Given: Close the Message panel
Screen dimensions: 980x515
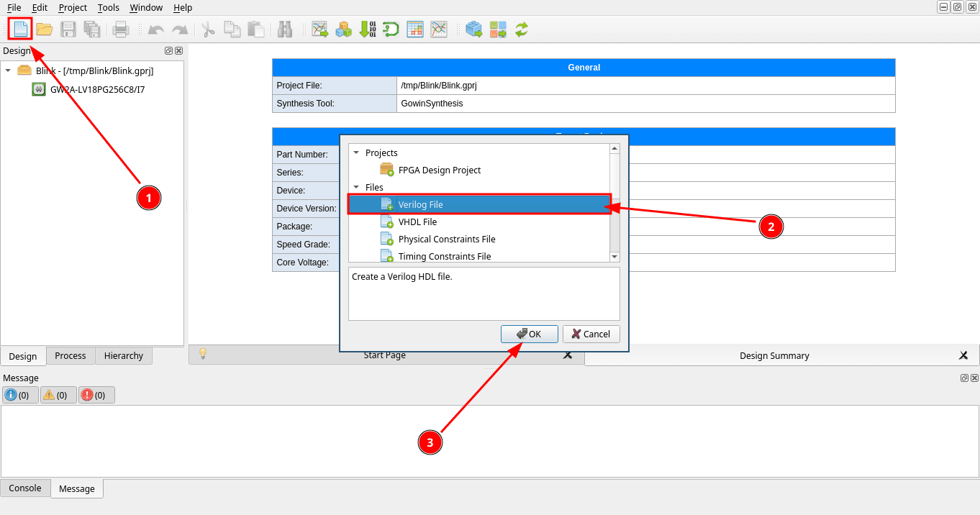Looking at the screenshot, I should 974,378.
